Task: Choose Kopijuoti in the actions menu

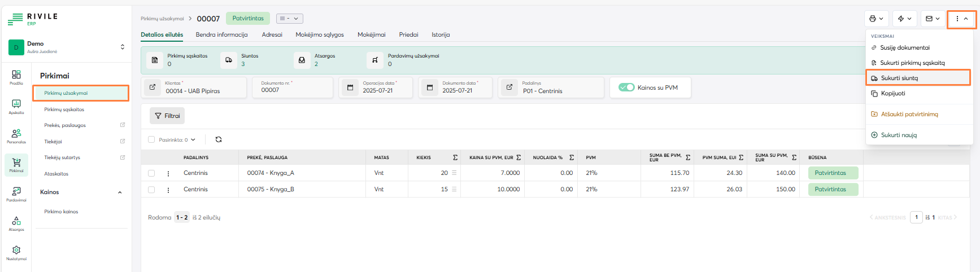Action: [894, 93]
